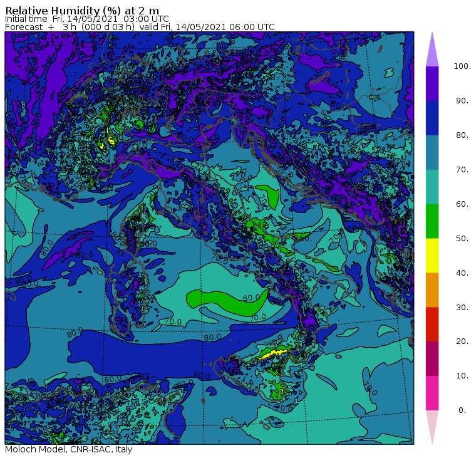Click the '70.' colorbar label
Viewport: 476px width, 458px height.
[462, 169]
